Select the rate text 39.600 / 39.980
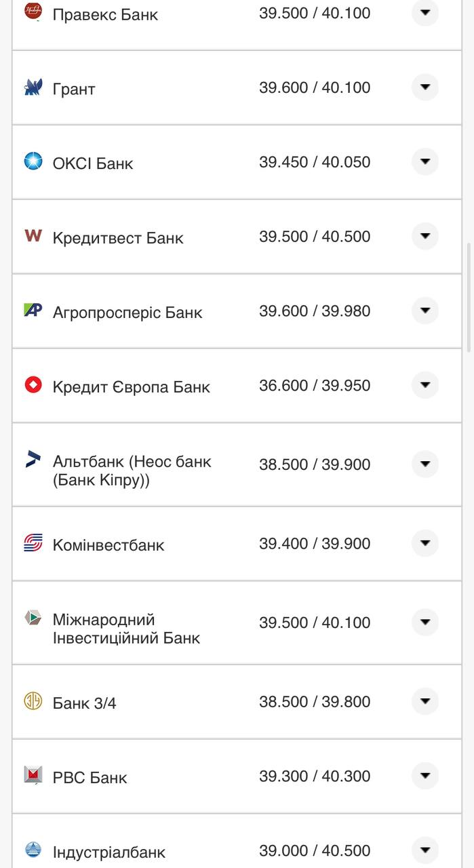The image size is (474, 868). pyautogui.click(x=315, y=310)
